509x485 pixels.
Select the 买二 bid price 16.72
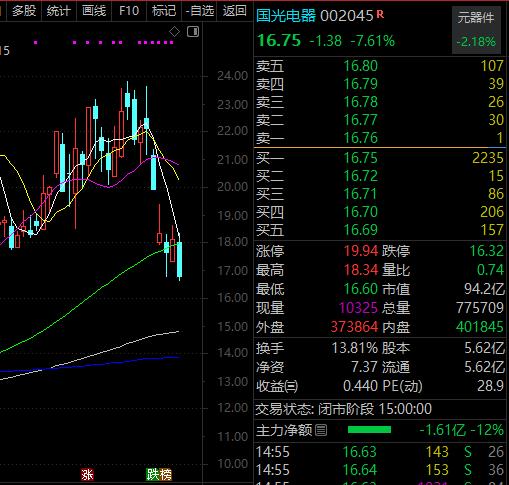pos(361,176)
